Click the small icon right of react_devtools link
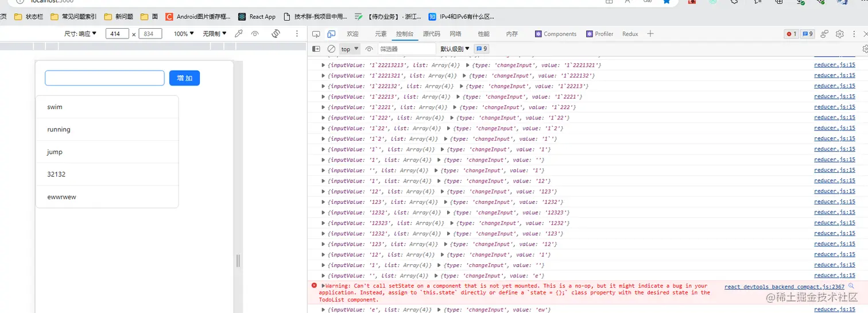Image resolution: width=868 pixels, height=313 pixels. (x=851, y=286)
